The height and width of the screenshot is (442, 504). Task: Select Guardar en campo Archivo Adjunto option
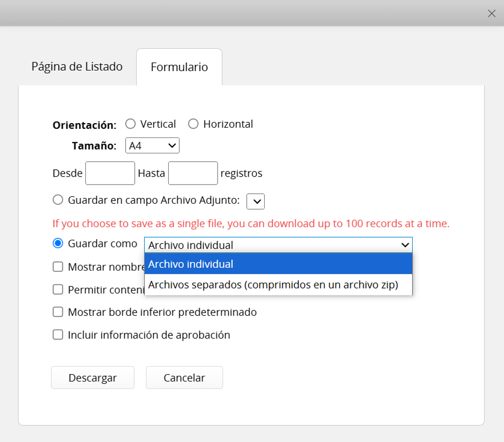(58, 200)
